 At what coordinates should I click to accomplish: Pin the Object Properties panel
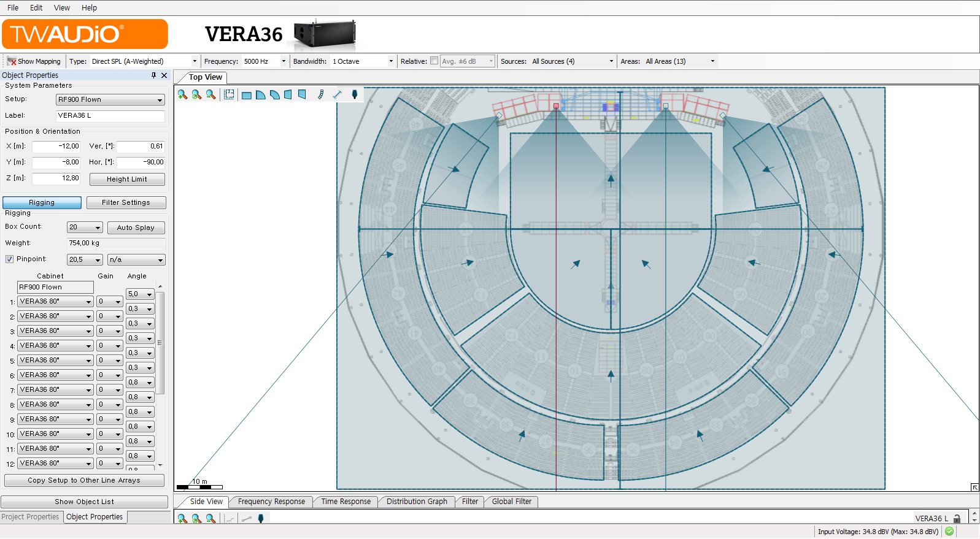tap(153, 75)
